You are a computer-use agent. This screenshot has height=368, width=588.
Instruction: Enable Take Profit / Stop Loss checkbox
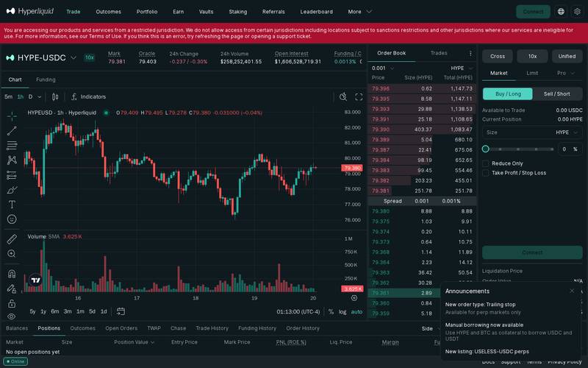point(486,173)
